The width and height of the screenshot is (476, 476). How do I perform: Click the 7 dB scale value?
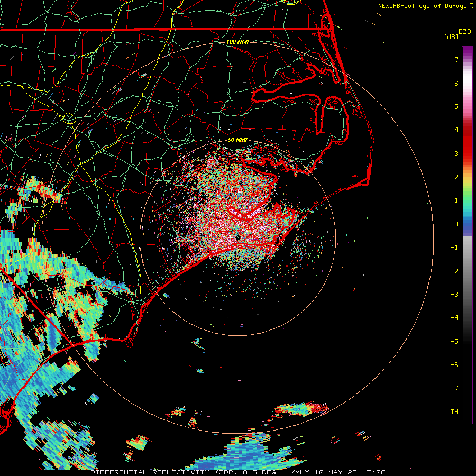point(456,59)
